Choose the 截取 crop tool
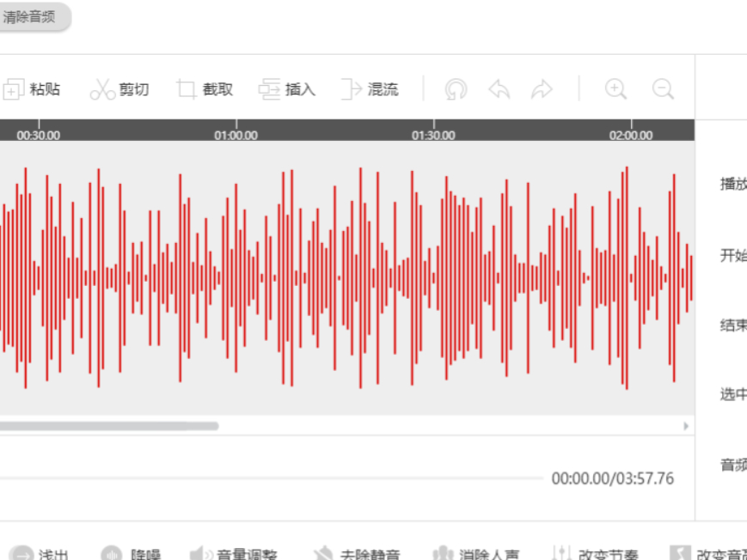Screen dimensions: 747x560 205,89
